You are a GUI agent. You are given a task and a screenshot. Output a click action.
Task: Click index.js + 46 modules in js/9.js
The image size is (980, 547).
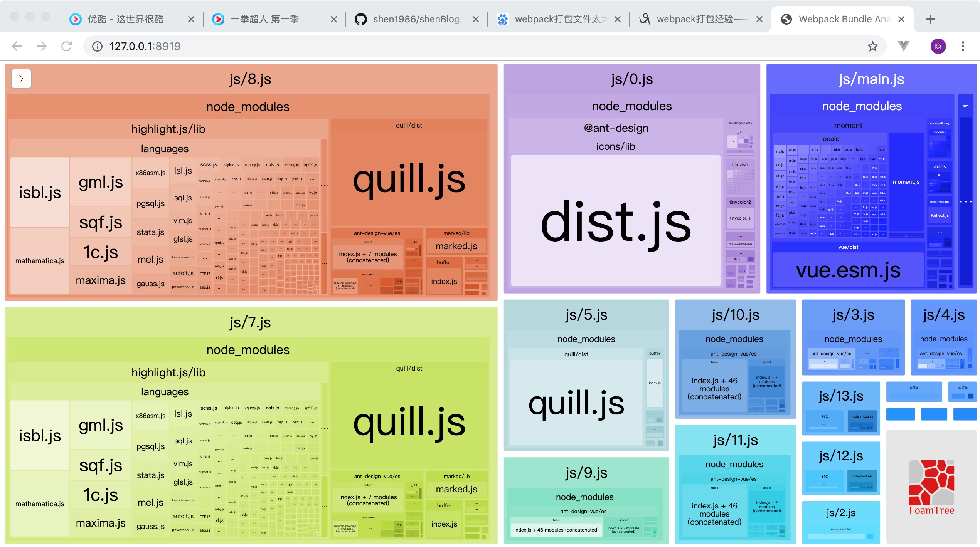point(556,530)
